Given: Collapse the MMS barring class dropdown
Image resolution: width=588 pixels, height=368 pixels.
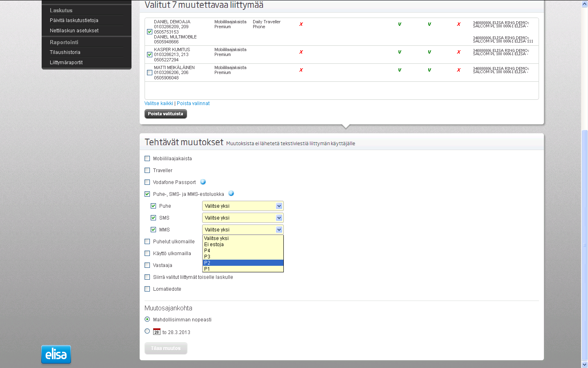Looking at the screenshot, I should click(x=243, y=229).
